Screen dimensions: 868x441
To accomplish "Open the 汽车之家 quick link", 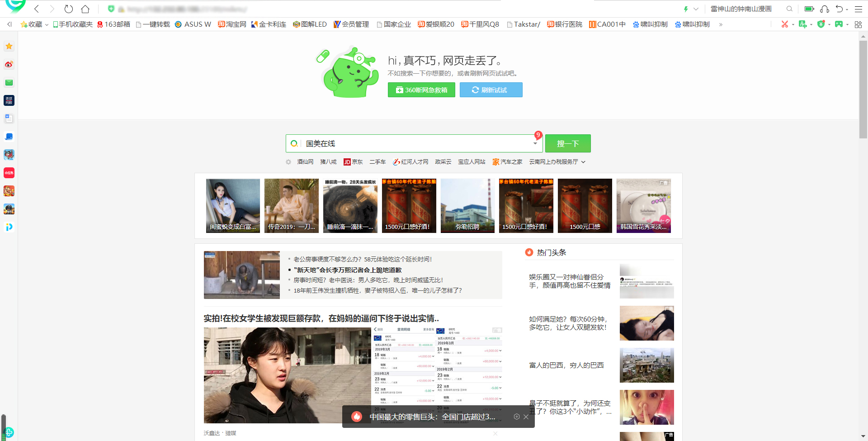I will tap(507, 162).
